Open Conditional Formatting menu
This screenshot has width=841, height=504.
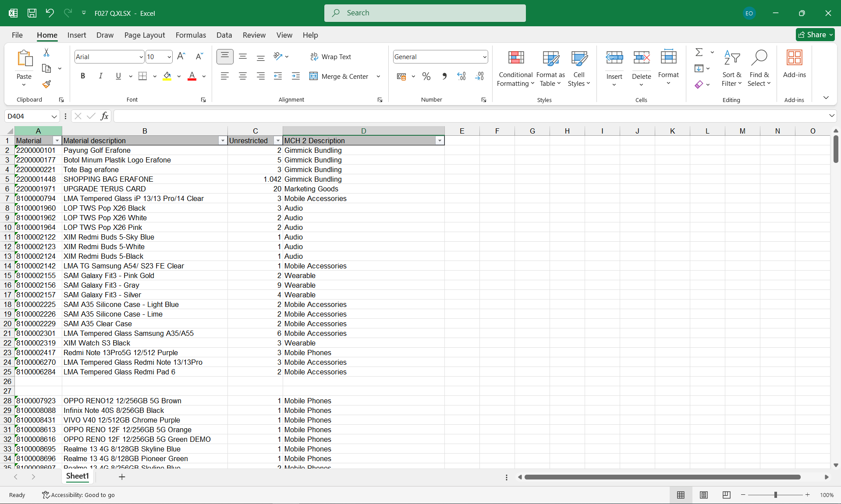pos(515,68)
